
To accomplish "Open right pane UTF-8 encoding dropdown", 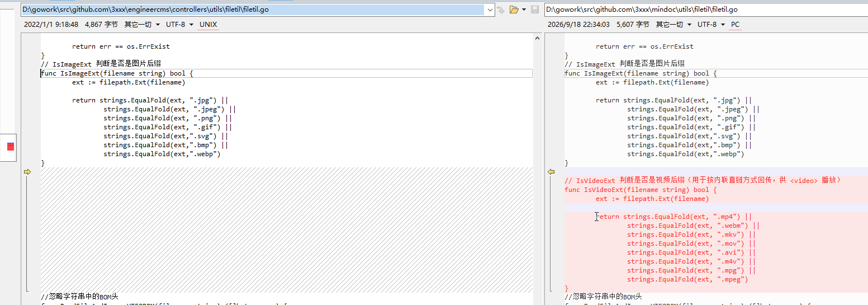I will pyautogui.click(x=712, y=25).
